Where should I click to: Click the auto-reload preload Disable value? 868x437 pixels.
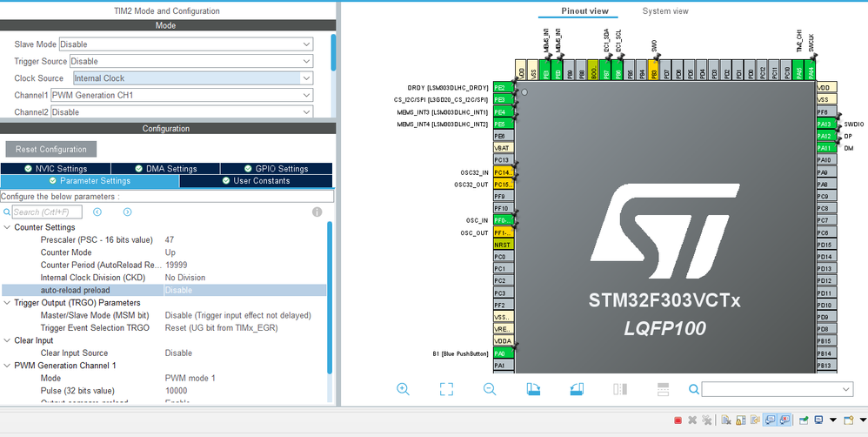click(178, 290)
